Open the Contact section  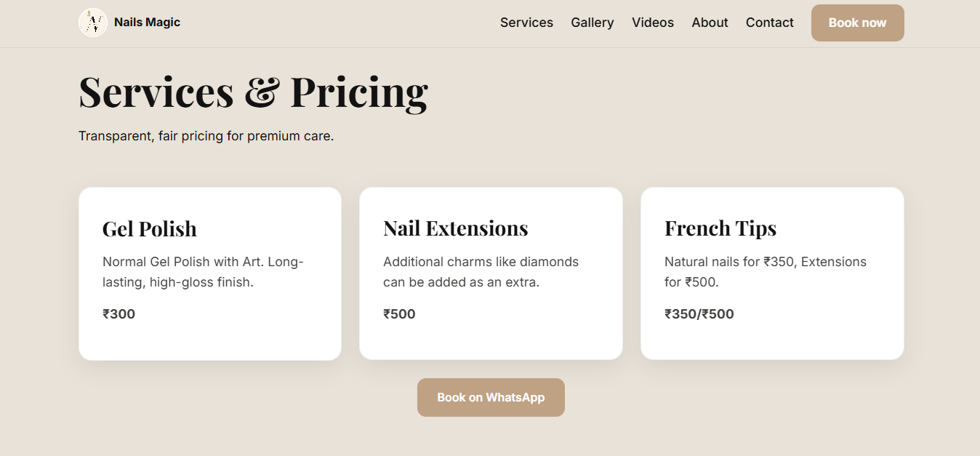coord(769,23)
